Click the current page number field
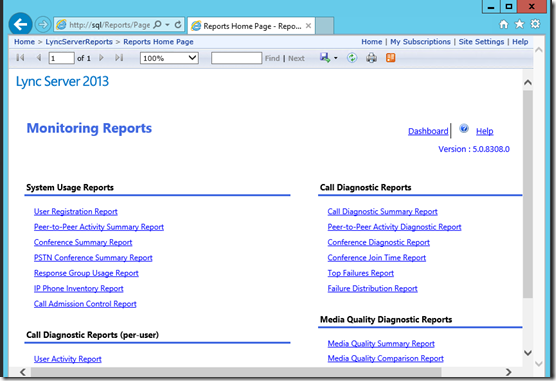Screen dimensions: 556x381 click(x=61, y=58)
